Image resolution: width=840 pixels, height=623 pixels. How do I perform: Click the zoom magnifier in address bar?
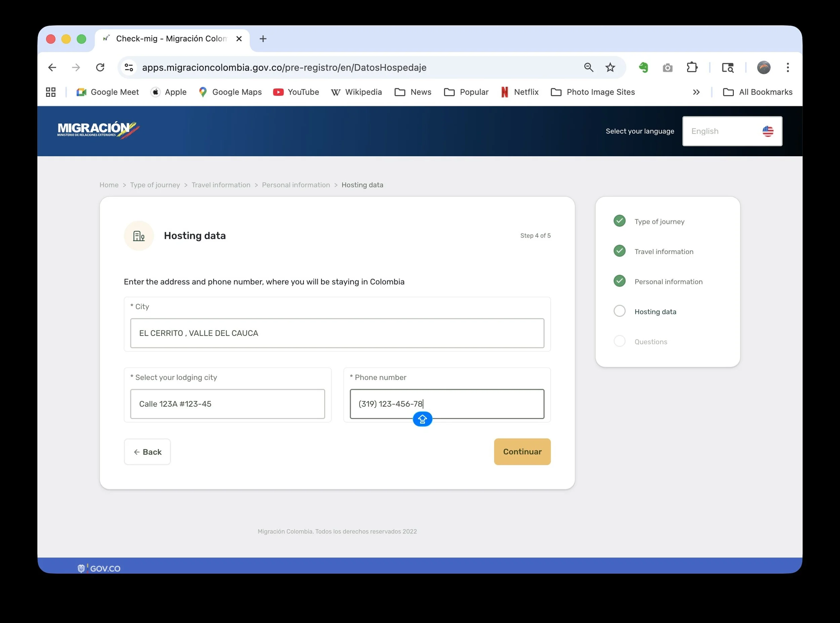[x=589, y=68]
